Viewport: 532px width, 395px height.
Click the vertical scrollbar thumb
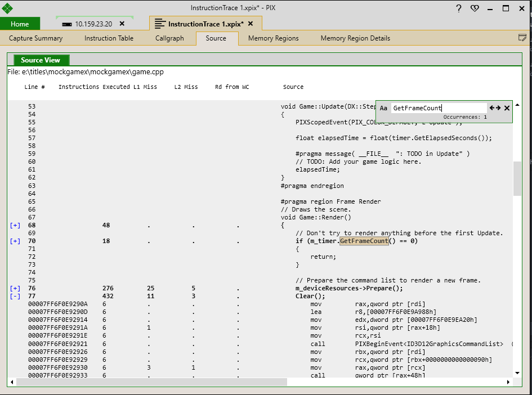(517, 179)
